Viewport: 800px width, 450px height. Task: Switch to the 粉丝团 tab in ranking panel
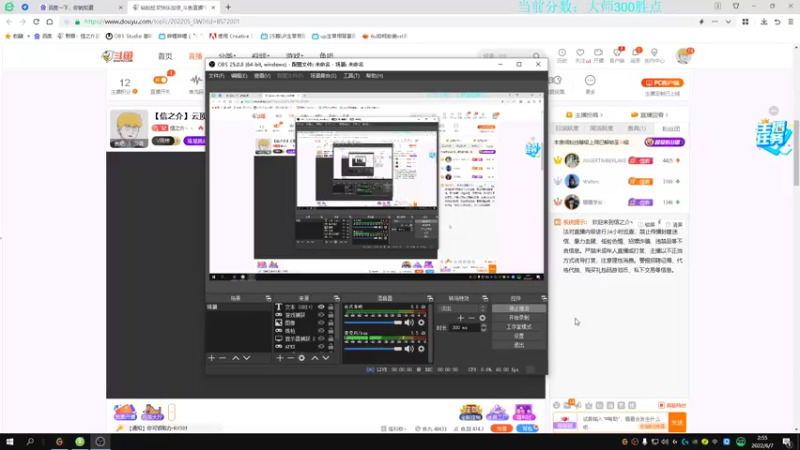(671, 129)
